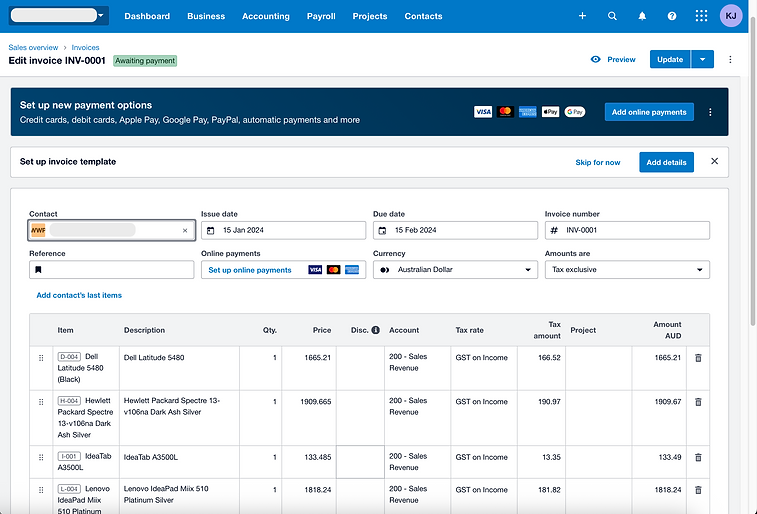Screen dimensions: 757x514
Task: Open the Projects menu
Action: pyautogui.click(x=370, y=16)
